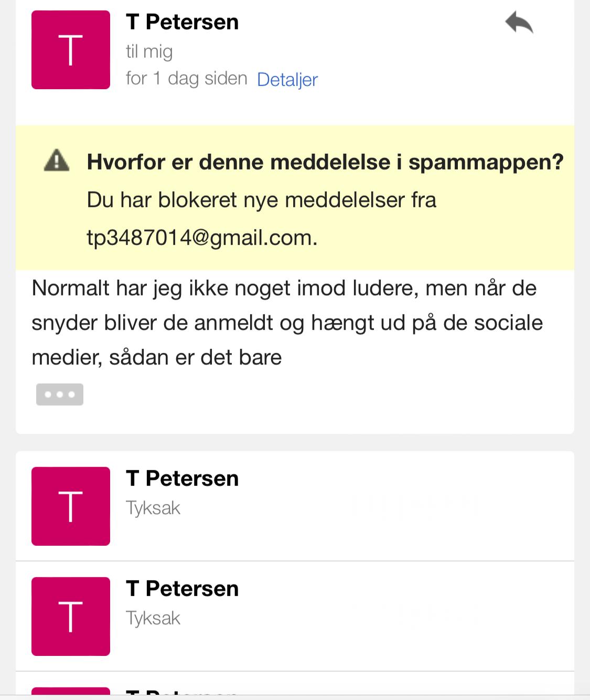The width and height of the screenshot is (590, 700).
Task: Click the spam warning triangle icon
Action: (57, 161)
